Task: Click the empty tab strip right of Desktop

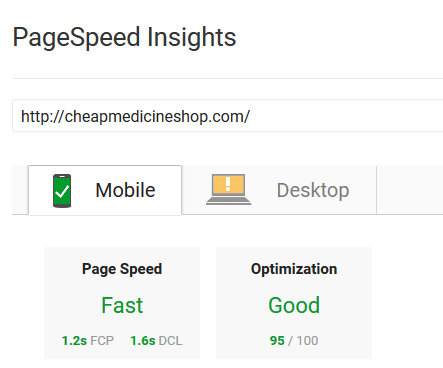Action: (x=410, y=190)
